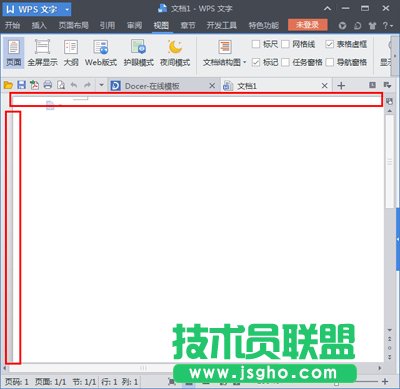Open the 页面布局 ribbon tab
The height and width of the screenshot is (389, 400).
(73, 25)
